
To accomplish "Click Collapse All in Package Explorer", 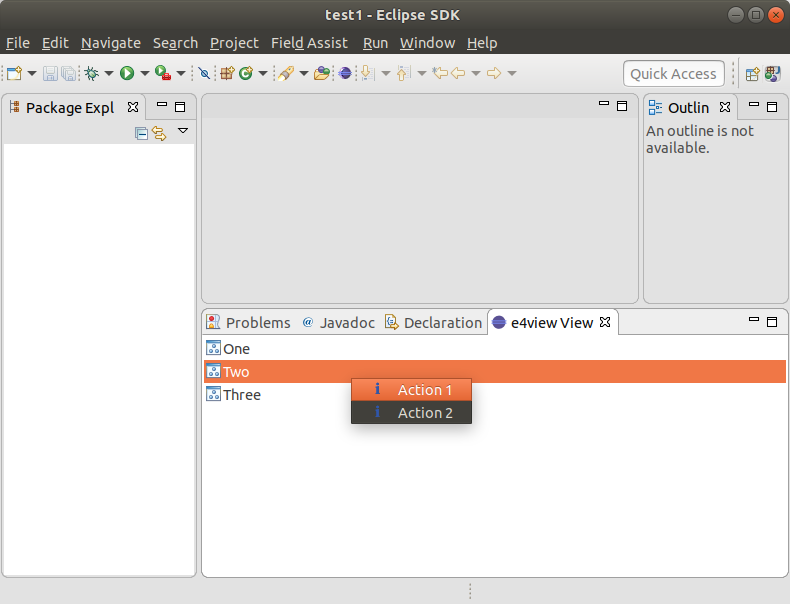I will (x=142, y=133).
